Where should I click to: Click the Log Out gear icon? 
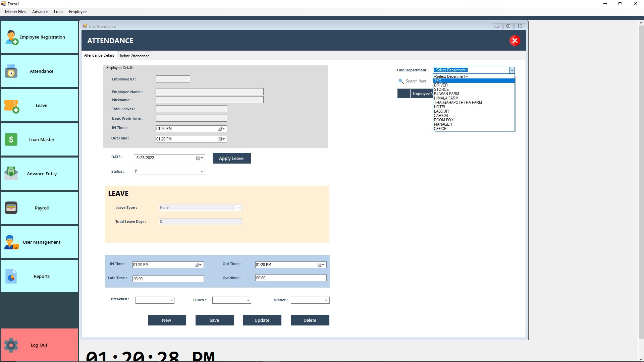[x=11, y=345]
